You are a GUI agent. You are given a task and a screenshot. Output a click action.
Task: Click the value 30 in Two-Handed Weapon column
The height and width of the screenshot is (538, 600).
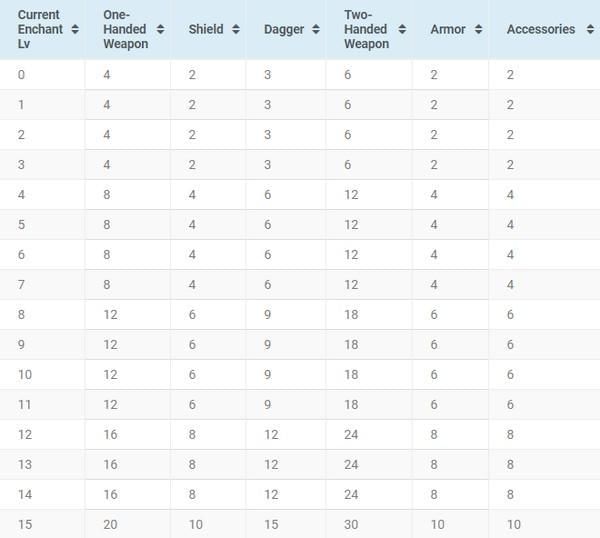coord(351,525)
